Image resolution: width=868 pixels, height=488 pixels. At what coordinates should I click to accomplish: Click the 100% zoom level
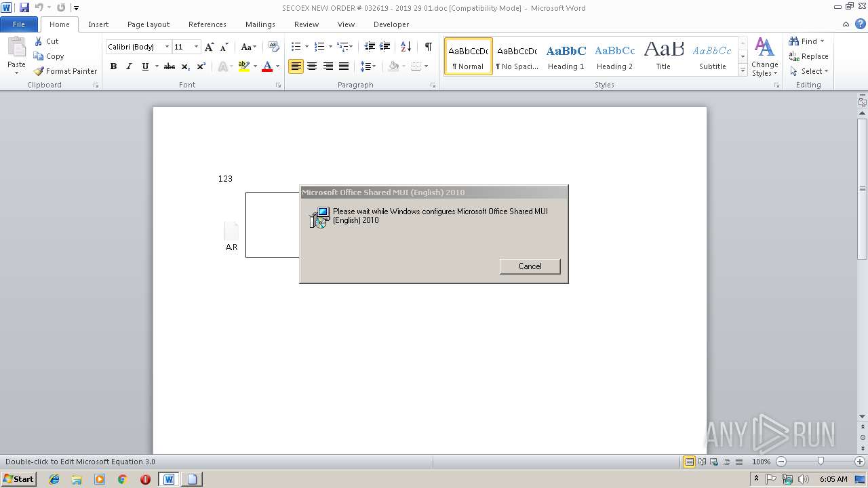761,462
